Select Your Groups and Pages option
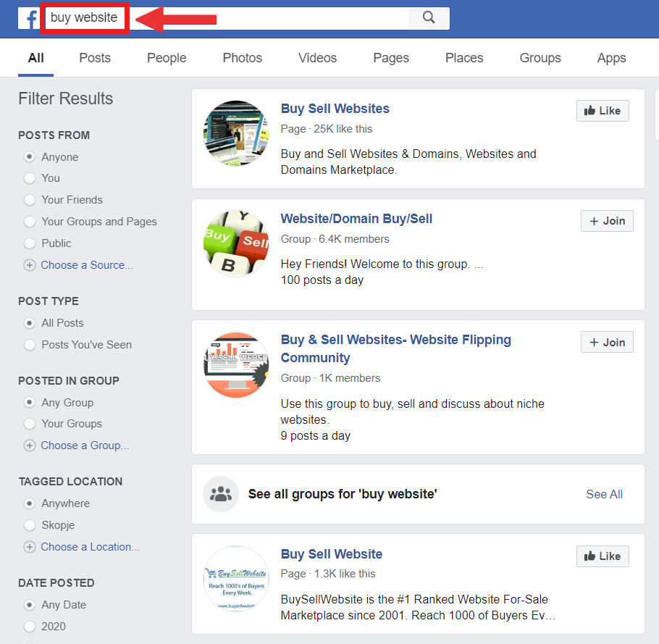659x644 pixels. (30, 222)
